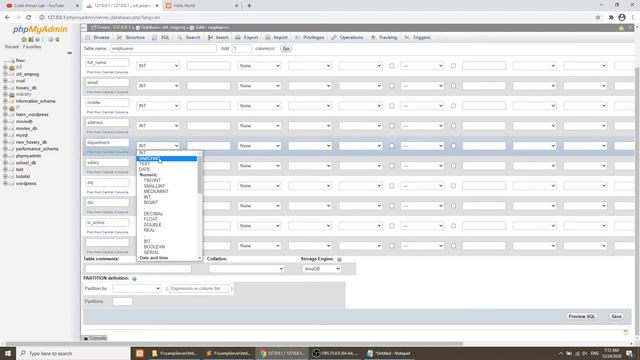Click the Save button
Screen dimensions: 640x360
pyautogui.click(x=616, y=316)
